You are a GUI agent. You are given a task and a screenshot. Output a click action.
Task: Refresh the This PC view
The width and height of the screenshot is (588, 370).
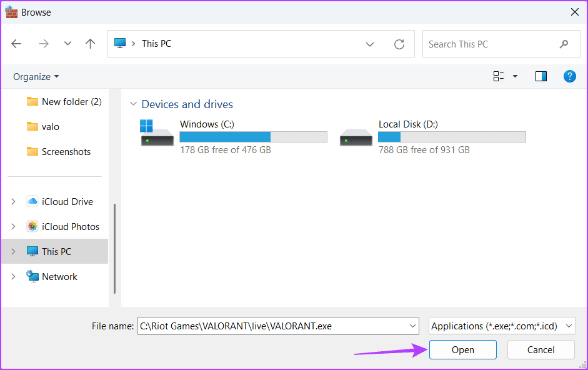399,44
